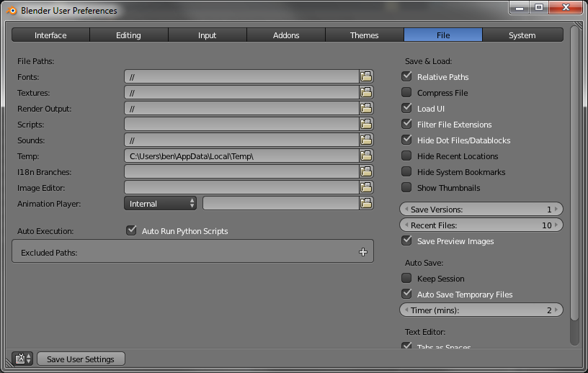Increase Save Versions with right arrow
This screenshot has height=373, width=588.
pyautogui.click(x=556, y=209)
